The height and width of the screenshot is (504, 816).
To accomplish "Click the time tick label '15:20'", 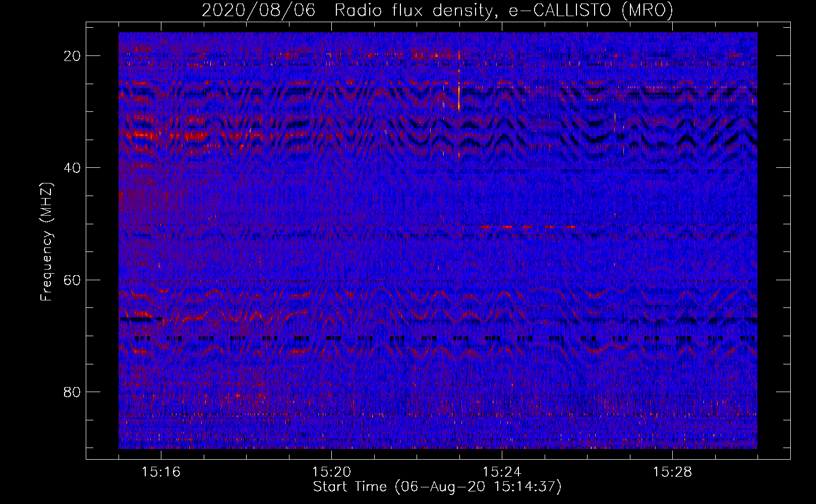I will tap(331, 472).
